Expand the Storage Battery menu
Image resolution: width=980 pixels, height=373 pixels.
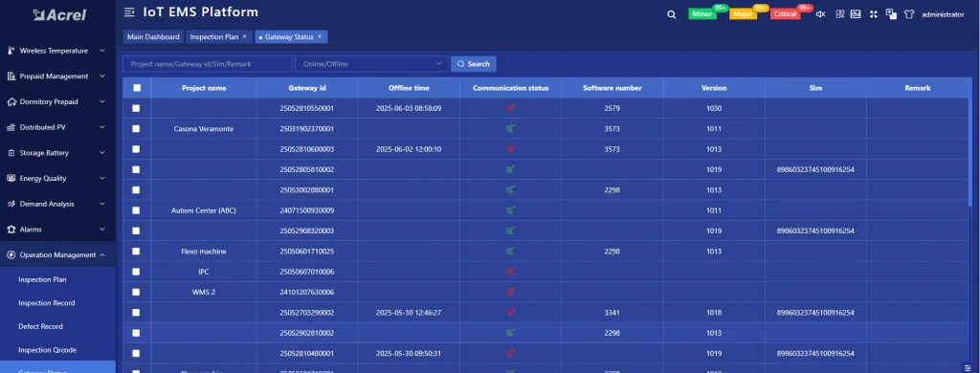click(x=101, y=153)
